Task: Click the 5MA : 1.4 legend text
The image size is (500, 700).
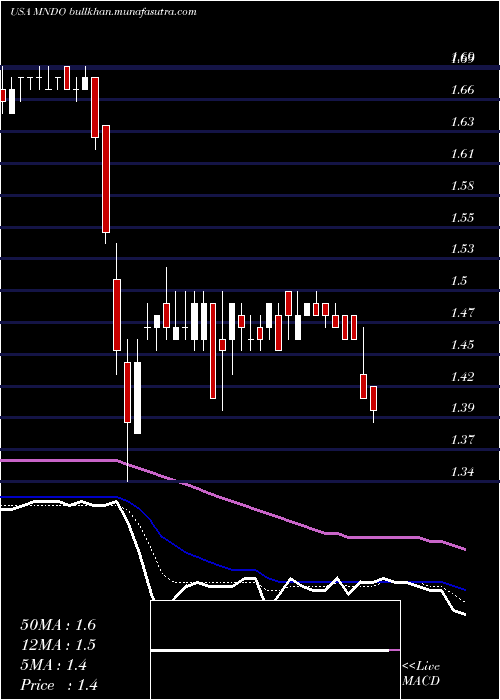Action: 54,665
